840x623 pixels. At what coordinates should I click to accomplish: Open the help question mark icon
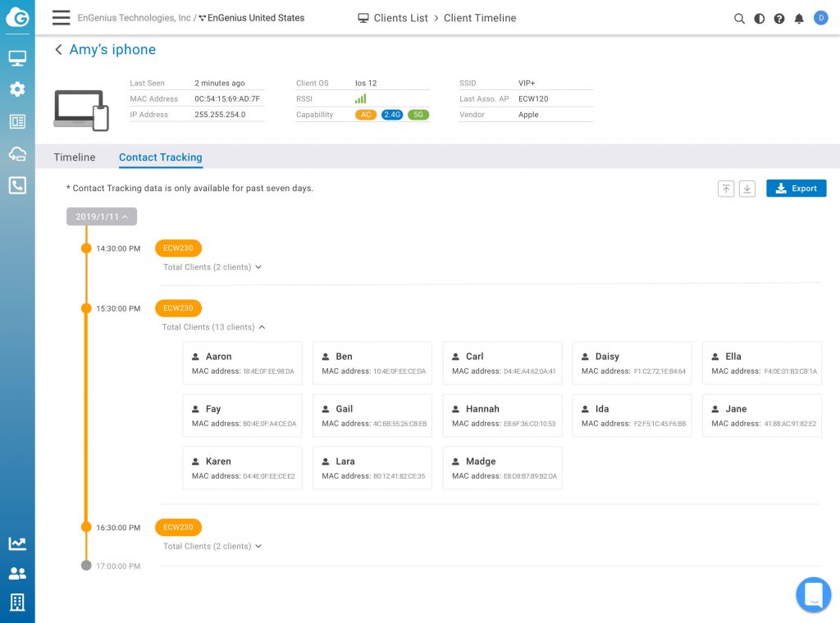pyautogui.click(x=779, y=19)
